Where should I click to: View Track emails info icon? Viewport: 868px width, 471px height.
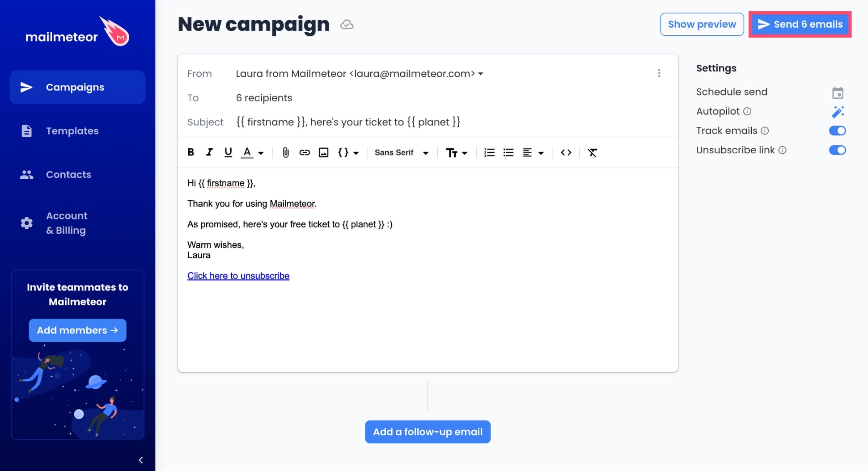[765, 130]
